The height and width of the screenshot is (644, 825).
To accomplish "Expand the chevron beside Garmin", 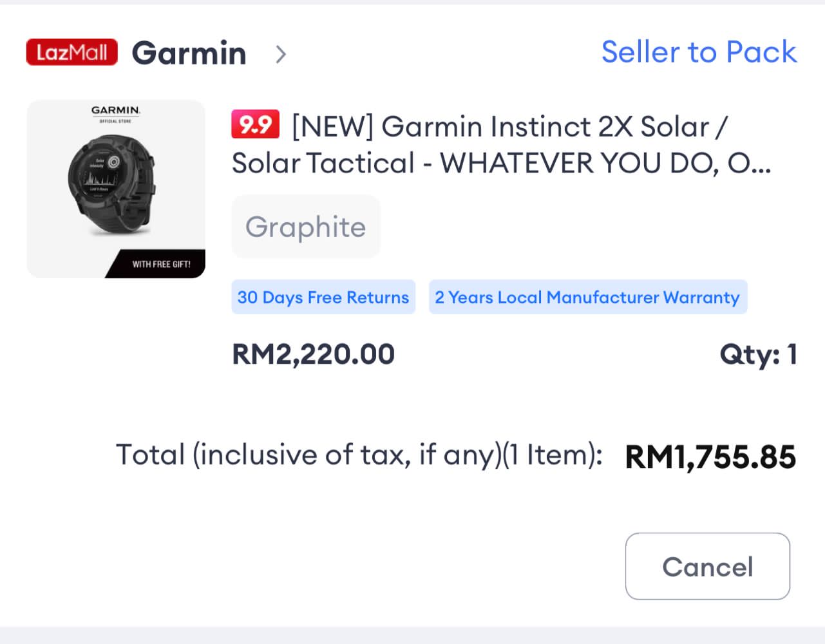I will coord(280,54).
